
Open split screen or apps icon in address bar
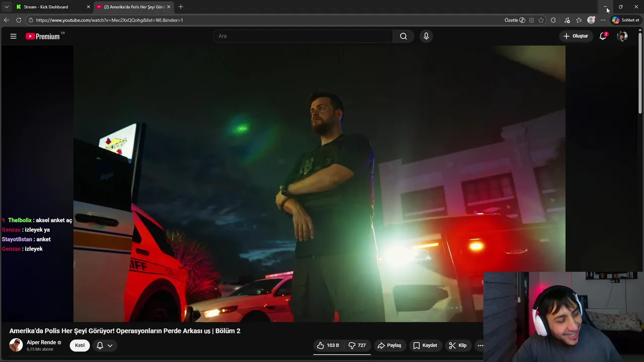pos(531,20)
